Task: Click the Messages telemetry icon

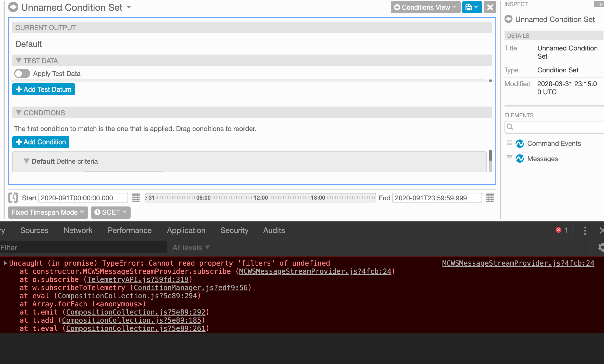Action: 520,159
